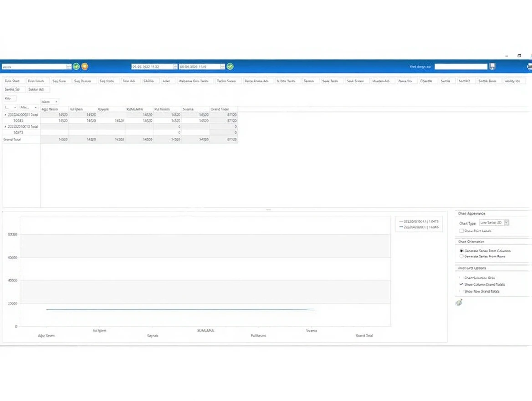Open the Chart Type dropdown

pyautogui.click(x=506, y=223)
